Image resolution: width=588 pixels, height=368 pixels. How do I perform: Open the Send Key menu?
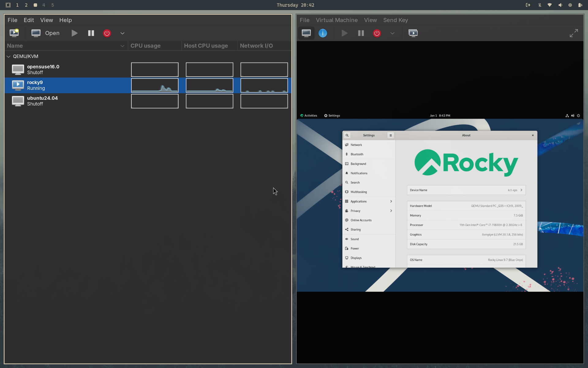pos(395,20)
